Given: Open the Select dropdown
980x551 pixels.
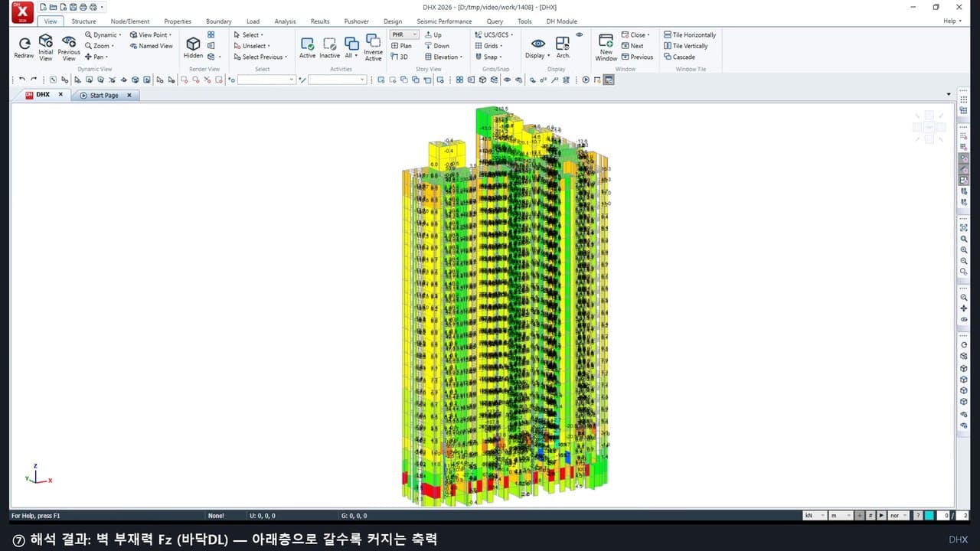Looking at the screenshot, I should (248, 34).
